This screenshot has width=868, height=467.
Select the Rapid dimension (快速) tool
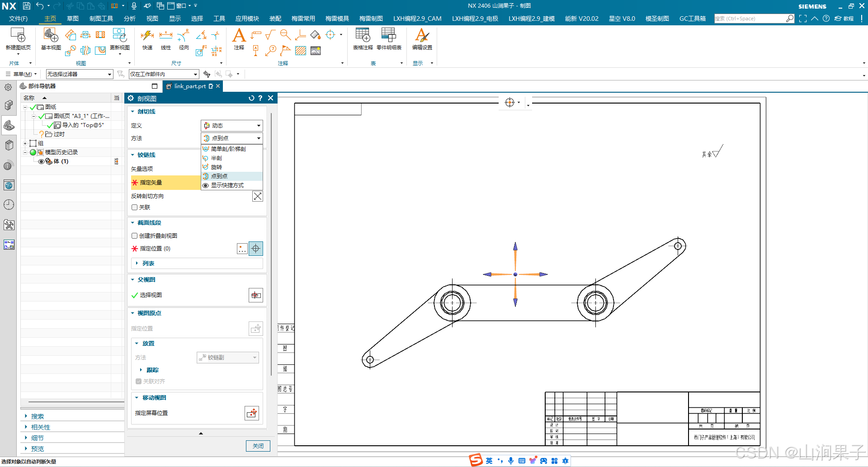coord(147,36)
